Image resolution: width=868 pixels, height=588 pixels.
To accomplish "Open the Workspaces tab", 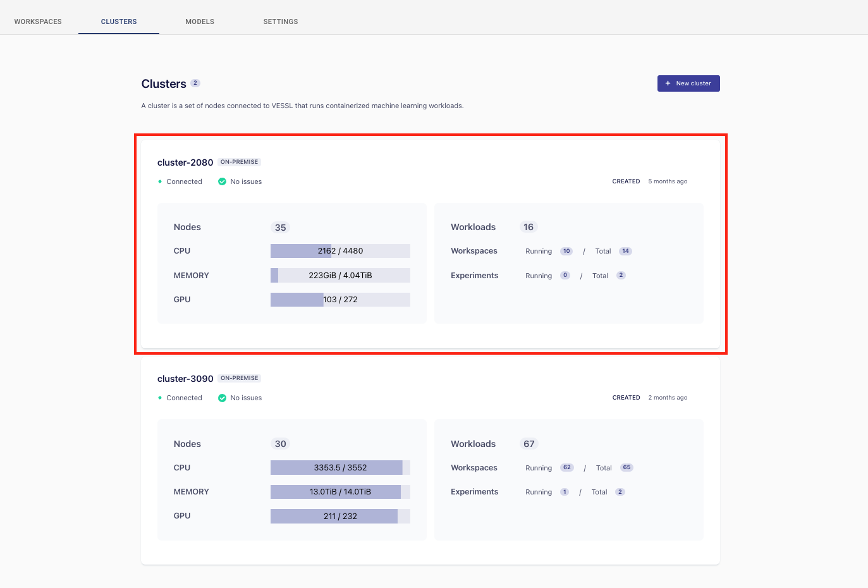I will pos(38,21).
